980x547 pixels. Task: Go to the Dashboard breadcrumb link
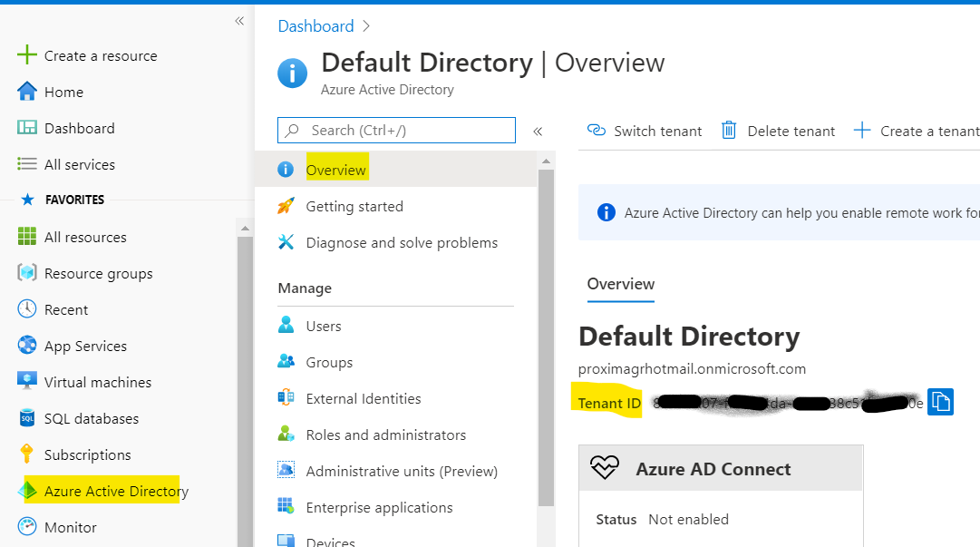pyautogui.click(x=315, y=26)
